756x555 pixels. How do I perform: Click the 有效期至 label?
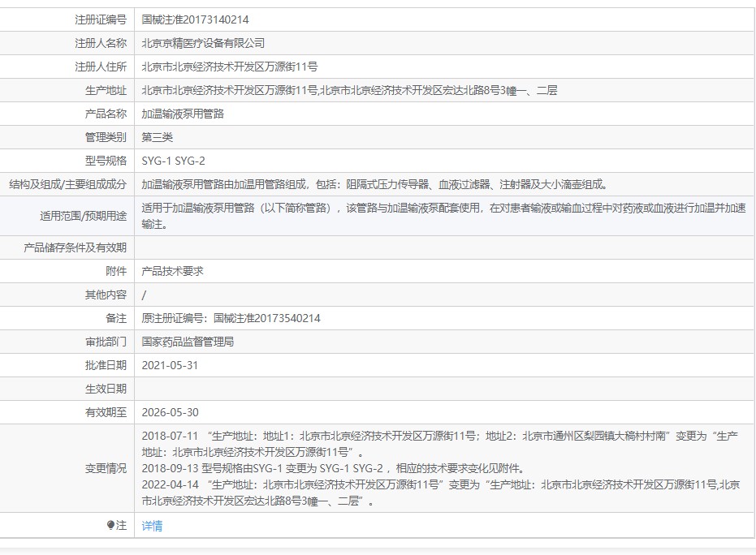point(106,413)
